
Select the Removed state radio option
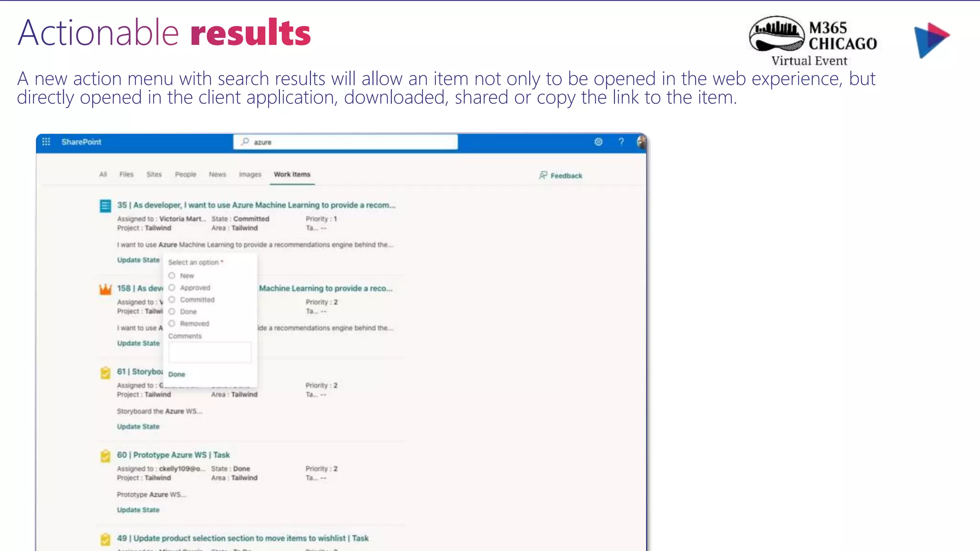(172, 323)
